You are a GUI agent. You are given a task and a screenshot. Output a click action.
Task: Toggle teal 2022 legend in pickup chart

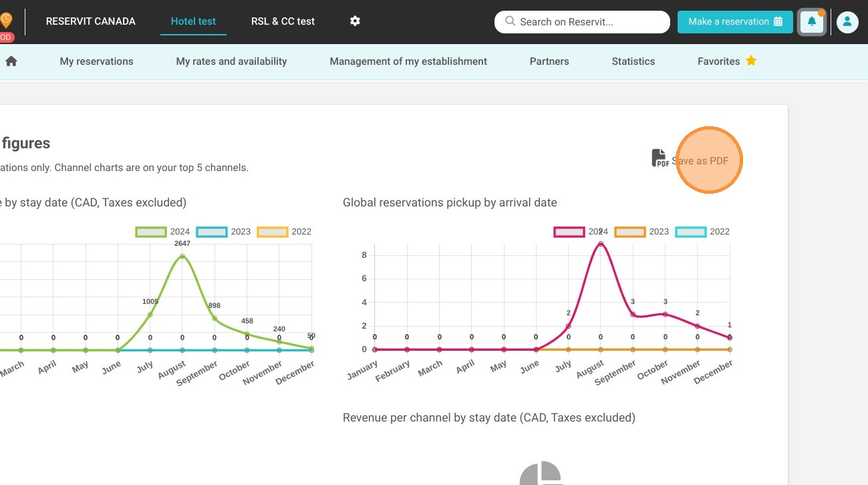click(702, 232)
